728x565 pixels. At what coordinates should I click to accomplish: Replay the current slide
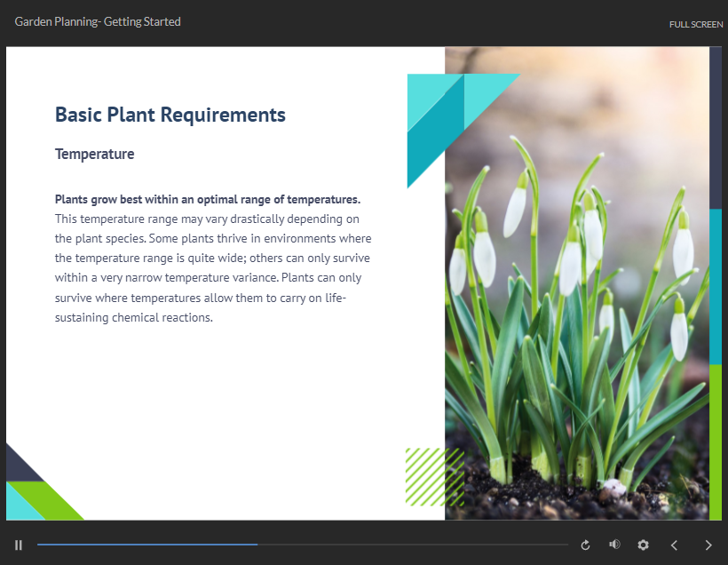tap(585, 545)
